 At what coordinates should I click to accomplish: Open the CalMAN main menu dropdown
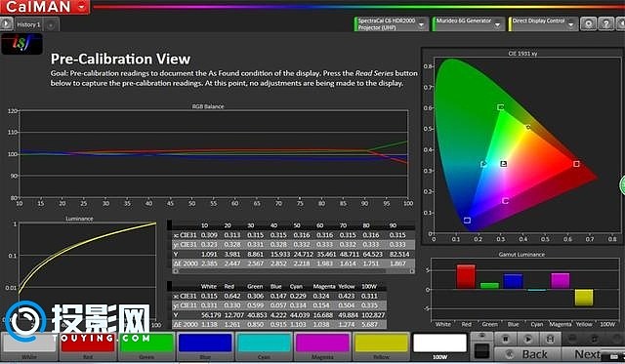tap(82, 7)
